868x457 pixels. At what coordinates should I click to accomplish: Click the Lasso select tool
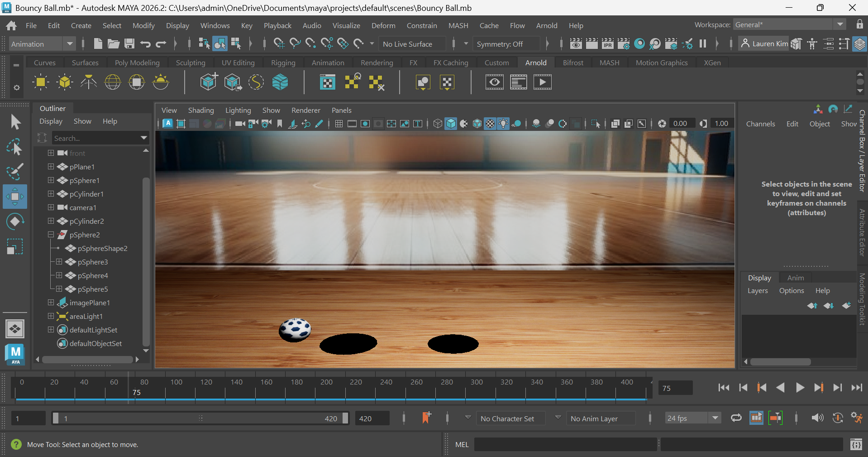coord(15,147)
